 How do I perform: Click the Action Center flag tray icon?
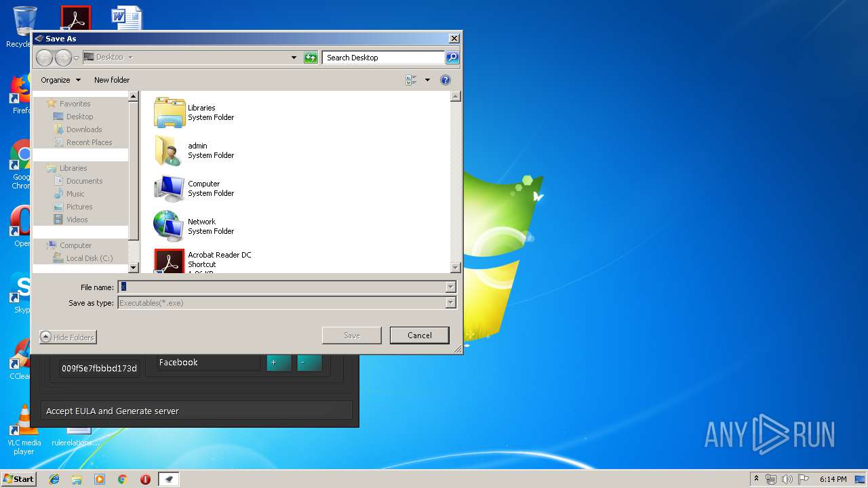coord(804,479)
